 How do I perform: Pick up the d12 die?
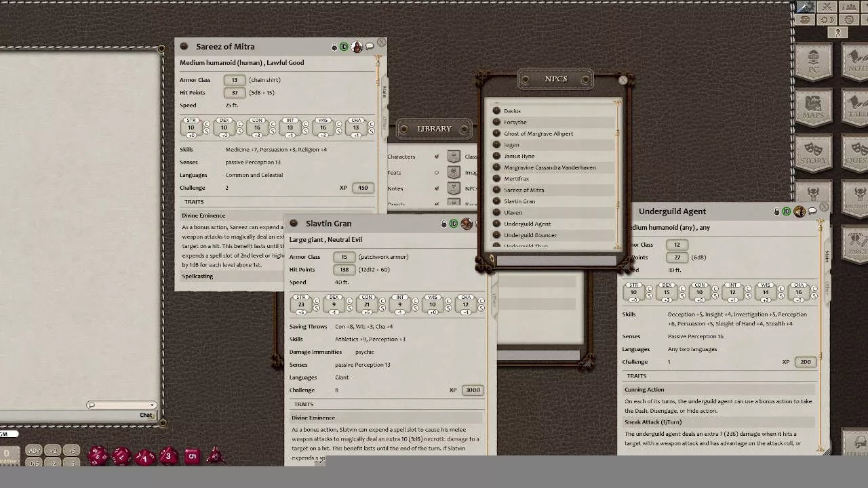[121, 455]
